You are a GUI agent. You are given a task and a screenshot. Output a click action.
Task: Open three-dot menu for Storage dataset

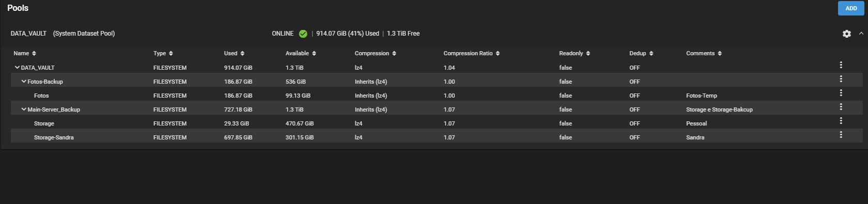coord(841,121)
